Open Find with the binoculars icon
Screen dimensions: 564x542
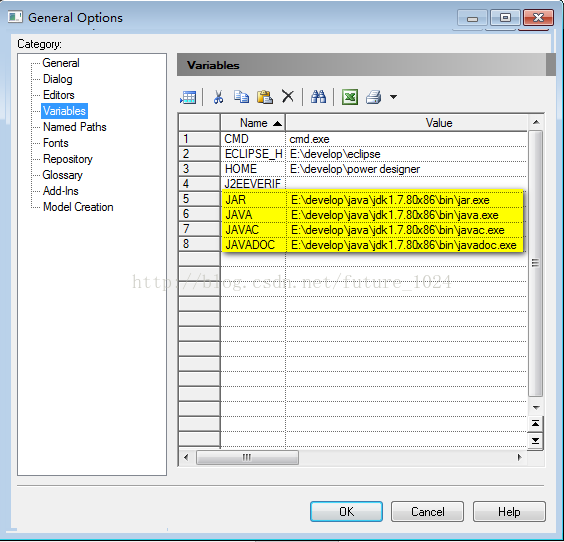tap(318, 97)
